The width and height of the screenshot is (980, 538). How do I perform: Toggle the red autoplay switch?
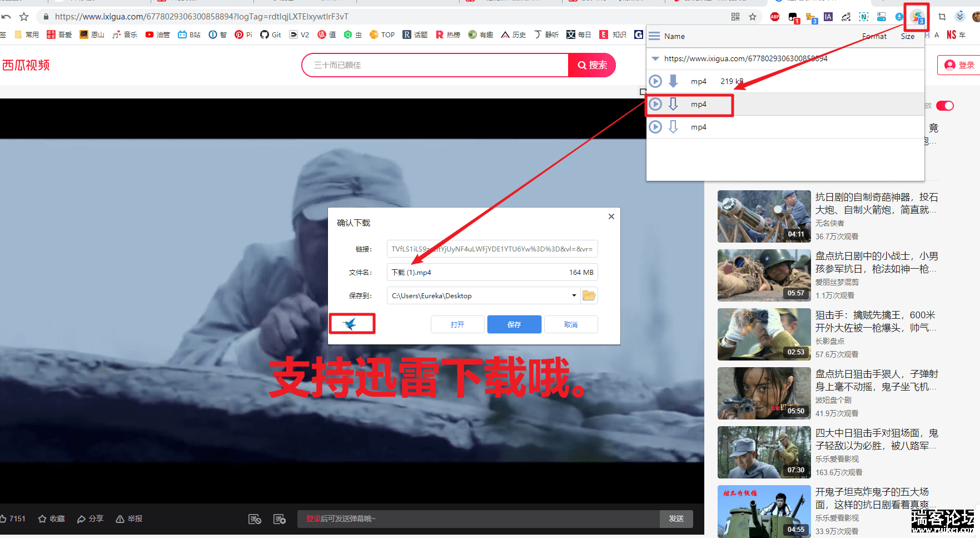click(x=945, y=106)
